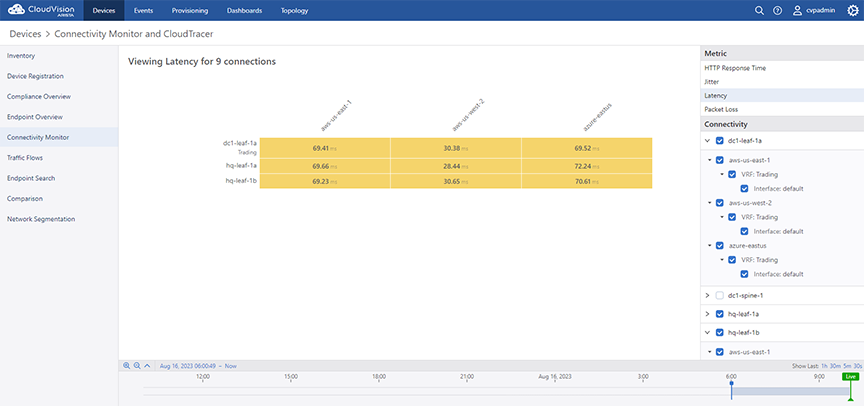Expand the hq-leaf-1a tree node
Image resolution: width=864 pixels, height=406 pixels.
tap(707, 314)
